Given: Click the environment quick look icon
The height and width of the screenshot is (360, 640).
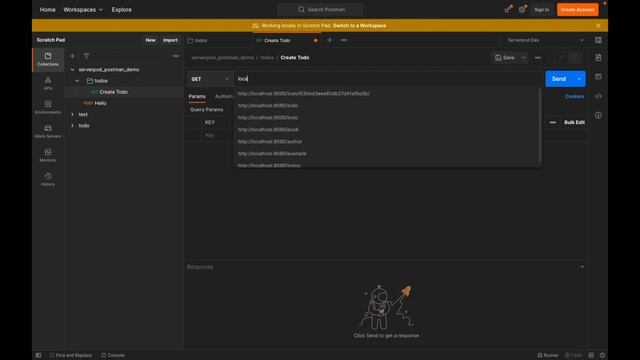Looking at the screenshot, I should pyautogui.click(x=598, y=40).
